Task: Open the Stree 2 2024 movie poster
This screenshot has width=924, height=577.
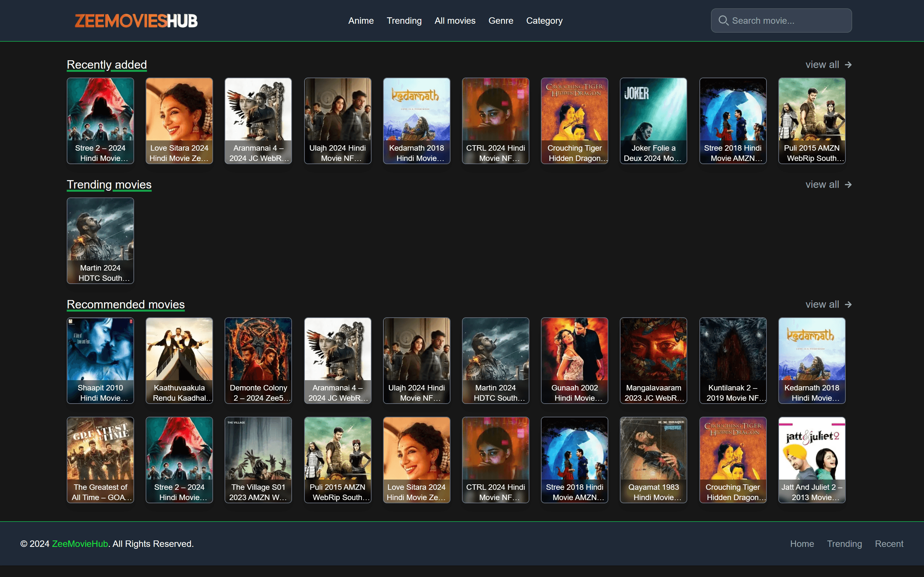Action: tap(100, 121)
